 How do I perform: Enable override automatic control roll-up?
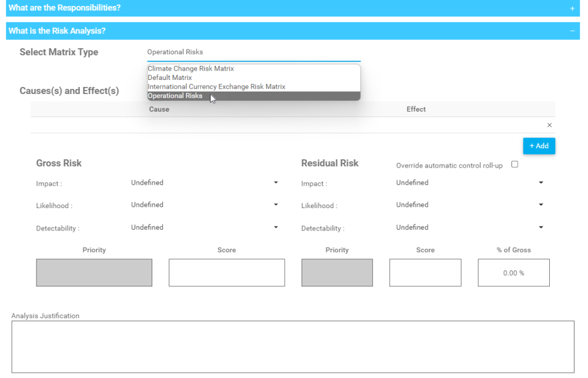[x=514, y=165]
